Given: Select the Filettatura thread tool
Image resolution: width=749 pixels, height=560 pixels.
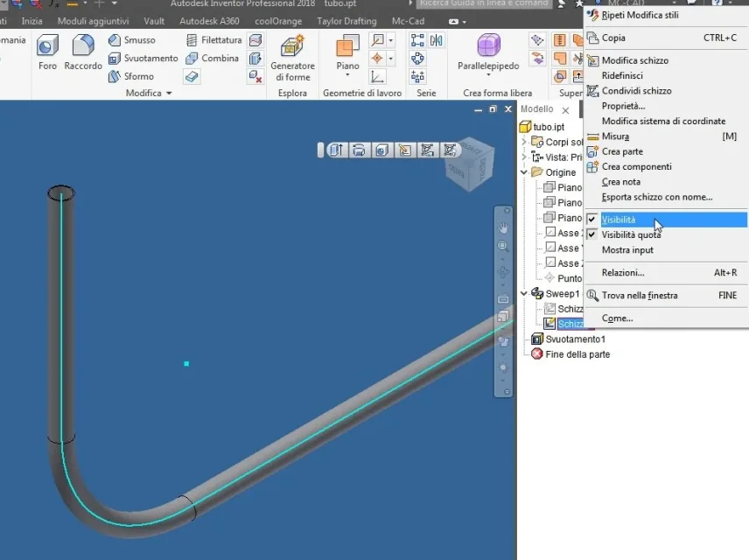Looking at the screenshot, I should [x=213, y=40].
